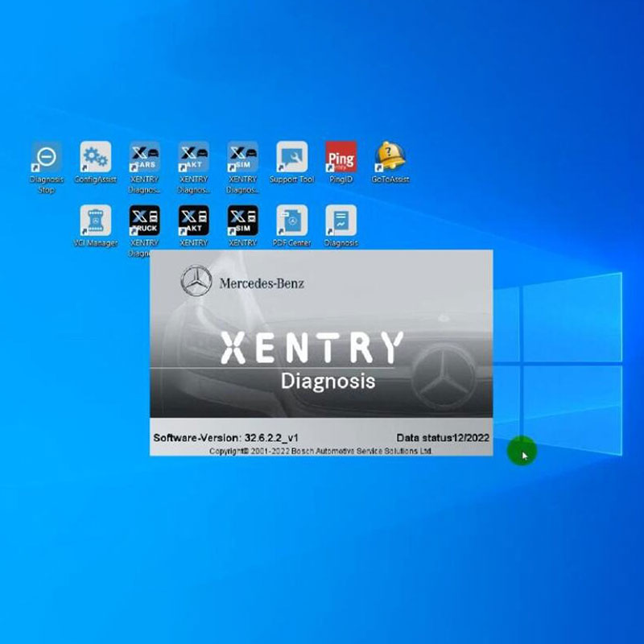Screen dimensions: 644x644
Task: Click the Software-Version 32.6.2.2_v1 text
Action: point(225,438)
